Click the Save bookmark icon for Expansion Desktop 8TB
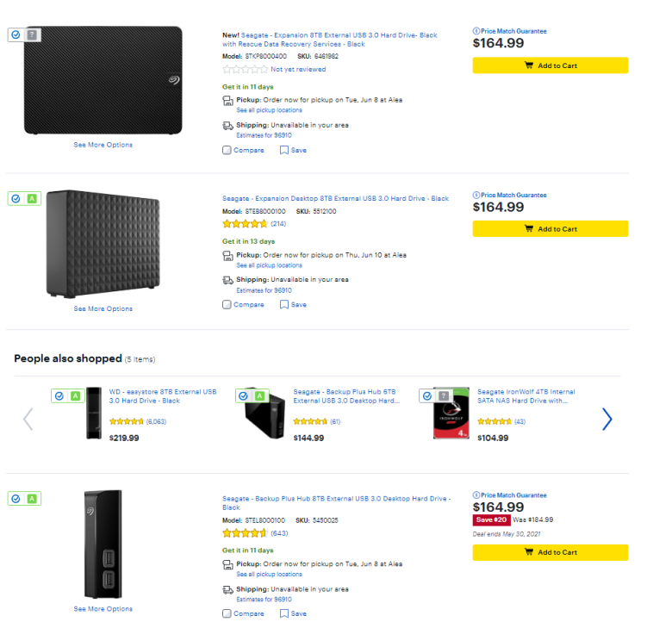 (x=283, y=304)
